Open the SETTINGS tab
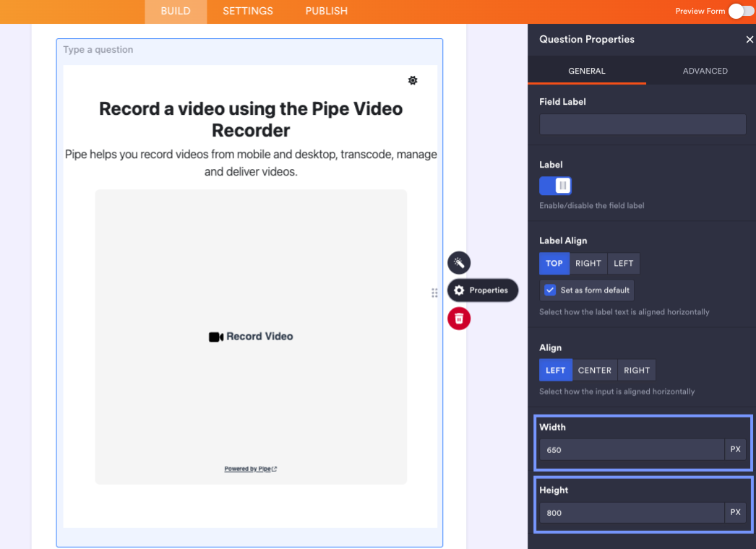This screenshot has width=756, height=549. point(248,11)
